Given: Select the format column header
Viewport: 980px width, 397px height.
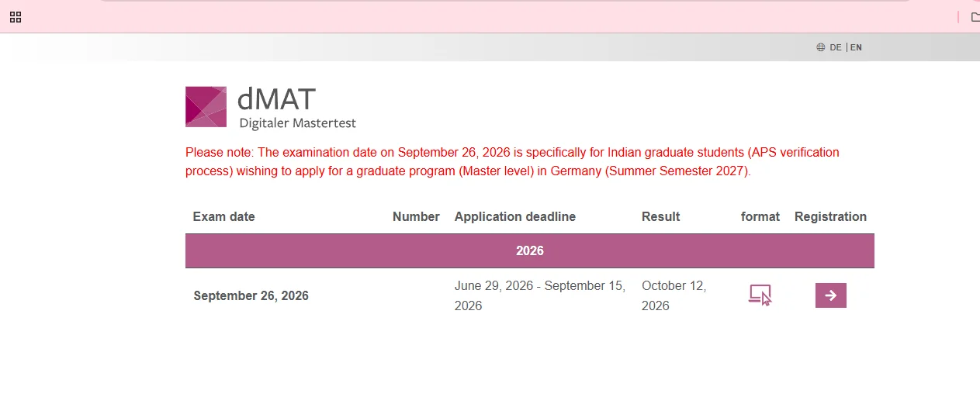Looking at the screenshot, I should (x=760, y=216).
